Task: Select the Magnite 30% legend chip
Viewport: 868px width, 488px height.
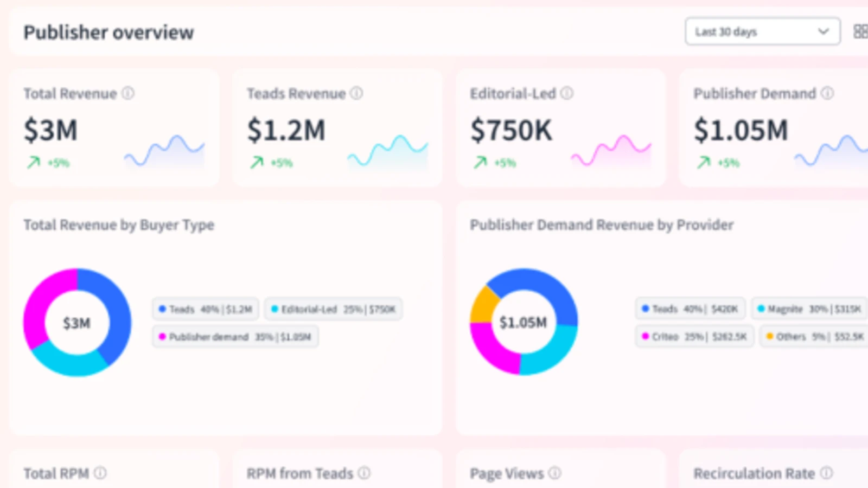Action: 809,309
